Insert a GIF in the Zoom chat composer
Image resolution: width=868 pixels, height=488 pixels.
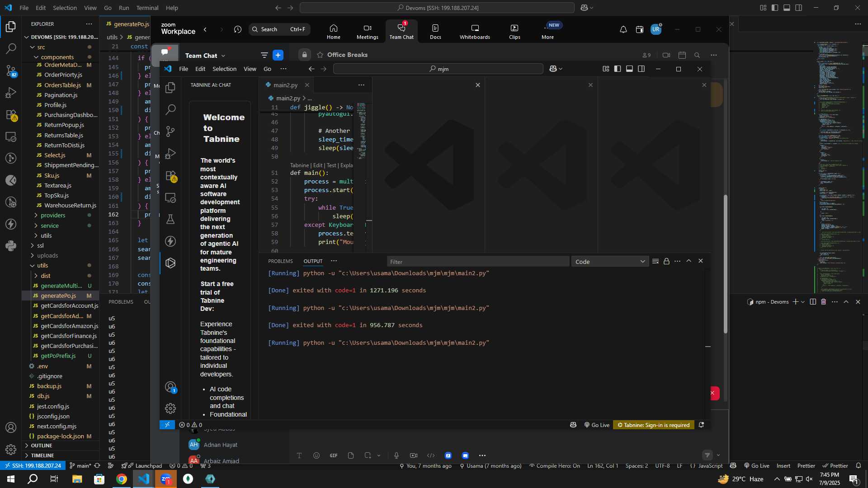[334, 455]
